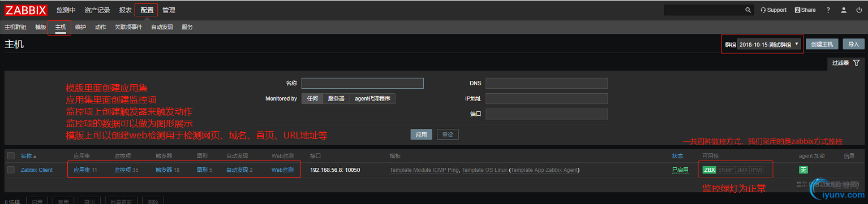Screen dimensions: 868x204
Task: Focus the 名称 filter input field
Action: [363, 83]
